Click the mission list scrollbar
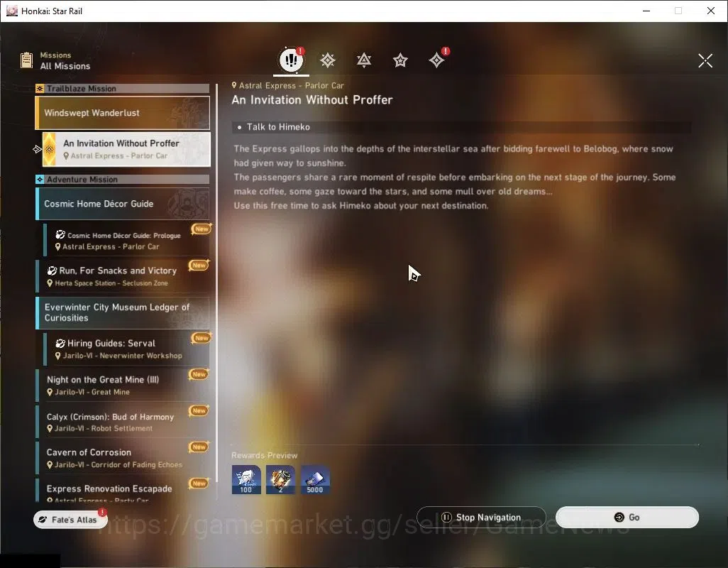 coord(216,283)
